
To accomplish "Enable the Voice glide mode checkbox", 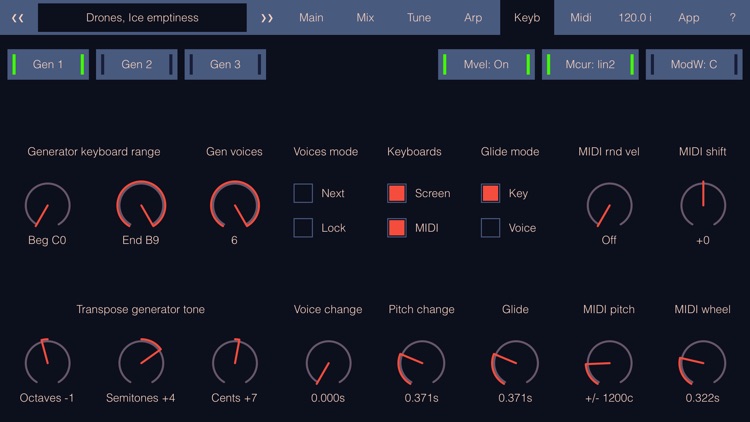I will pos(490,228).
